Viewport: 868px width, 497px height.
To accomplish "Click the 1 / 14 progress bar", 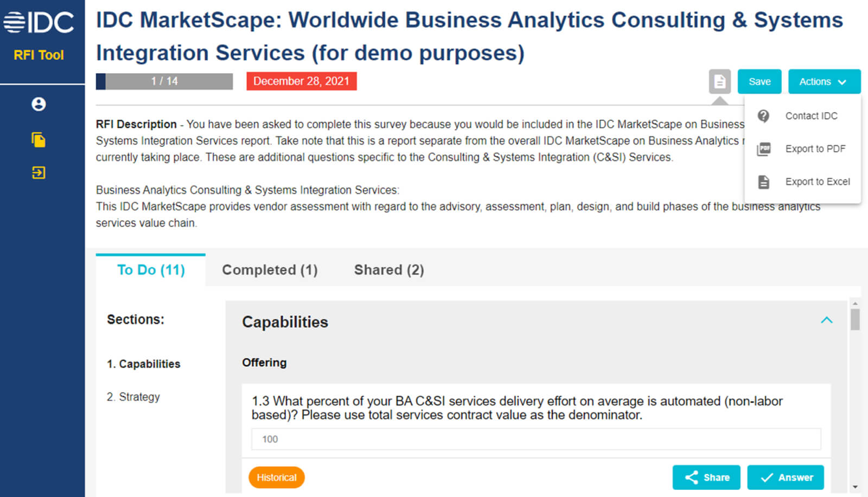I will [164, 81].
